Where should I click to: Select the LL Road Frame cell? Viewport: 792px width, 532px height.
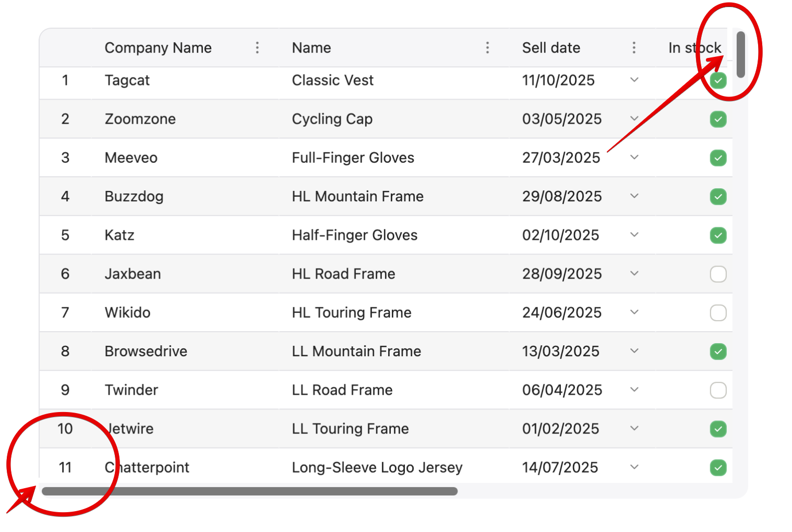tap(394, 390)
